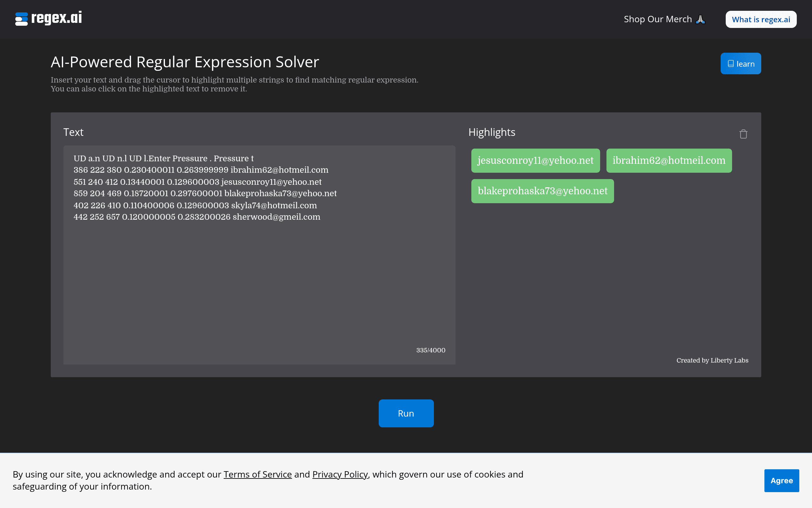812x508 pixels.
Task: Remove ibrahim62@hotmeil.com highlight
Action: click(x=669, y=161)
